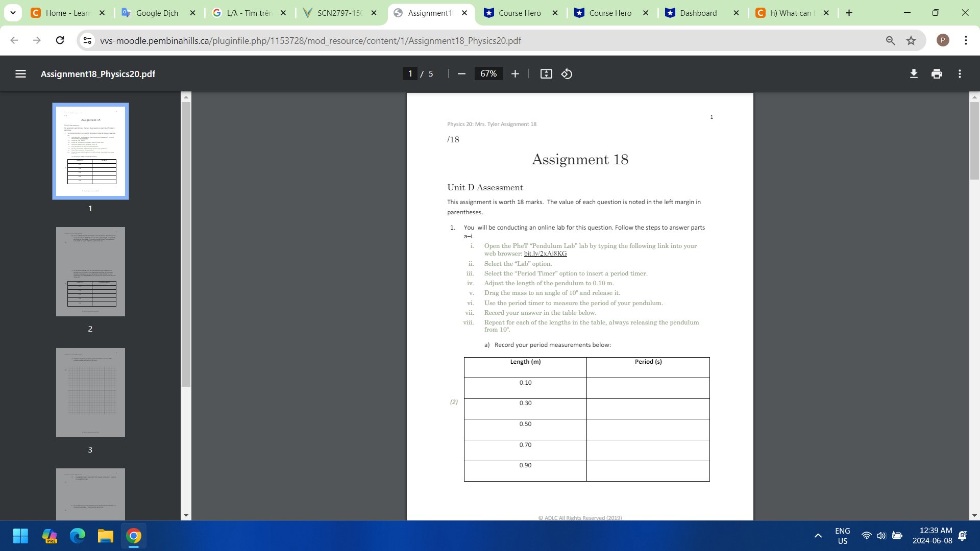
Task: Open the browser profile avatar
Action: pos(943,40)
